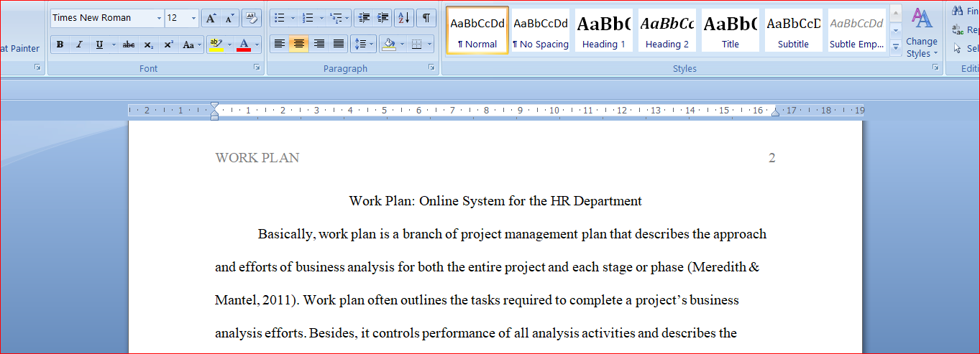Toggle subscript formatting
Screen dimensions: 980x354
tap(148, 45)
